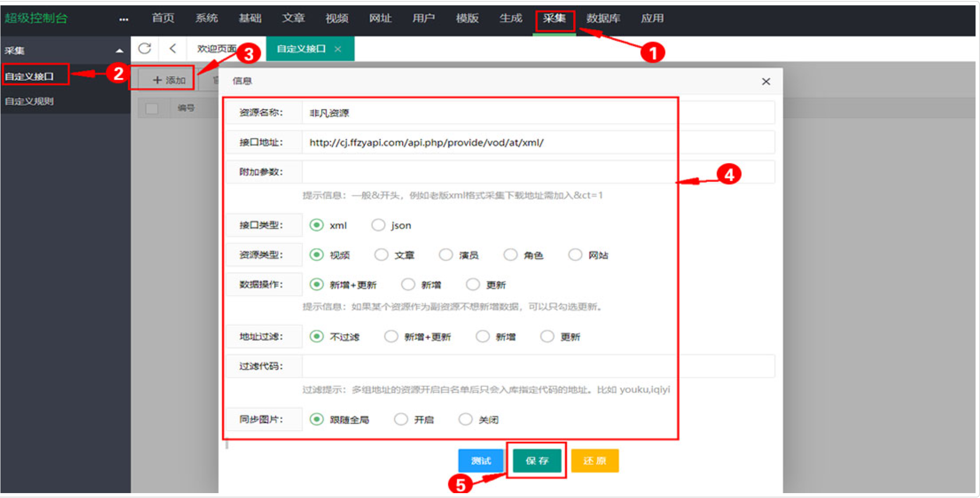This screenshot has width=980, height=498.
Task: Select json interface type radio
Action: point(378,225)
